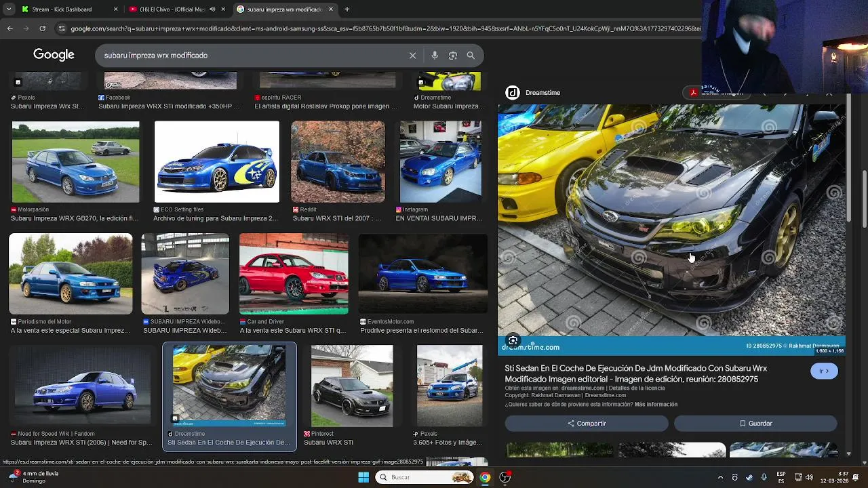Click Dreamstime Motor Subaru Impreza caption
Viewport: 868px width, 488px height.
[x=448, y=106]
